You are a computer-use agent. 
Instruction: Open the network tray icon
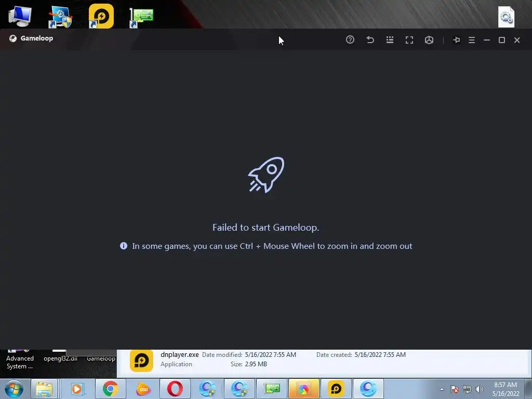pos(467,389)
